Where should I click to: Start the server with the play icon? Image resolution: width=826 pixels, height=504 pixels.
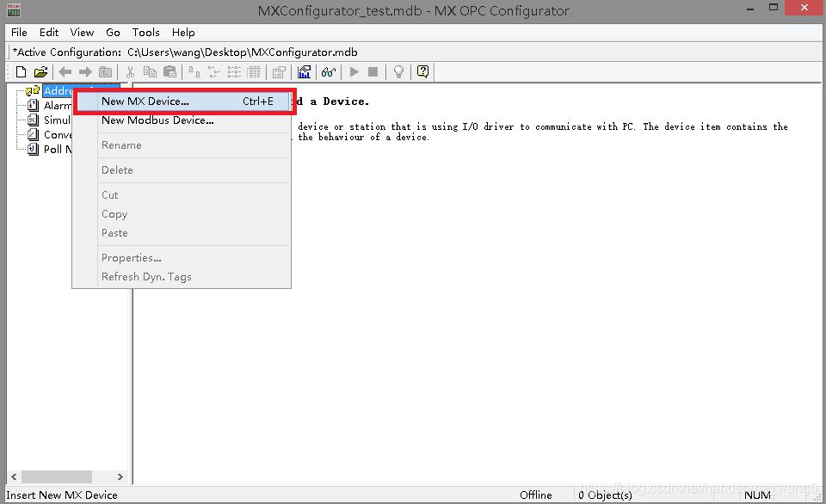(x=354, y=71)
